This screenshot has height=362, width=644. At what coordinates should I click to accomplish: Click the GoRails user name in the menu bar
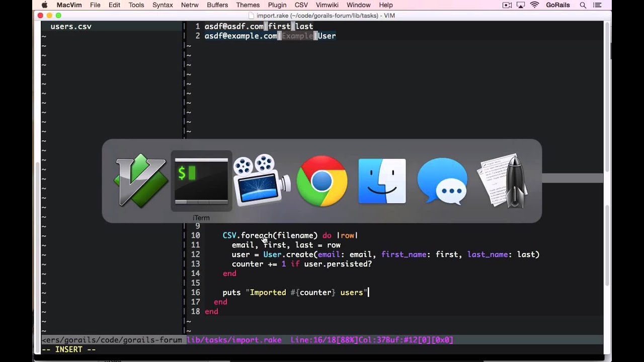[558, 5]
